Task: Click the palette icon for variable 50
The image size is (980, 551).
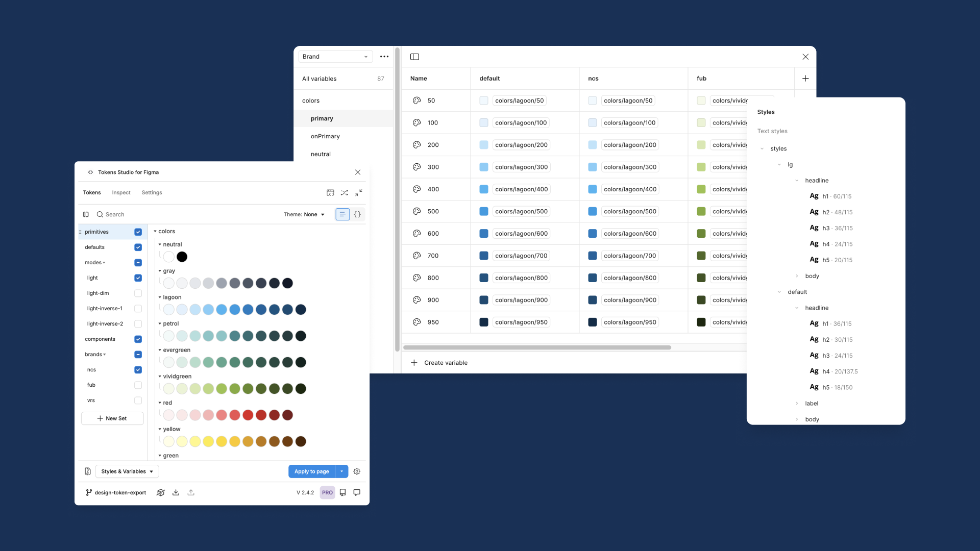Action: pos(417,101)
